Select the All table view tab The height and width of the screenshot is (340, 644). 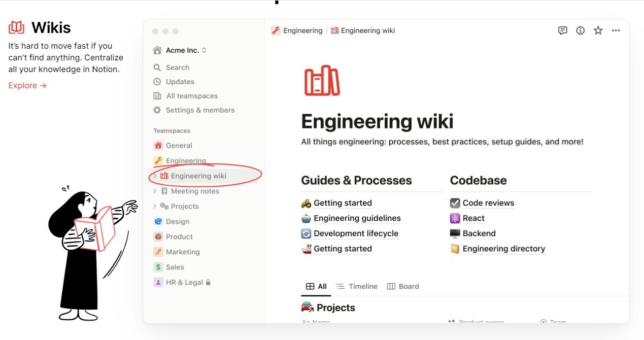pos(316,286)
